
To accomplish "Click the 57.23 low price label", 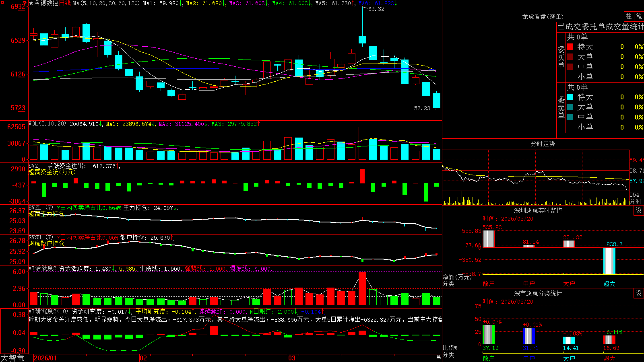I will [x=422, y=108].
